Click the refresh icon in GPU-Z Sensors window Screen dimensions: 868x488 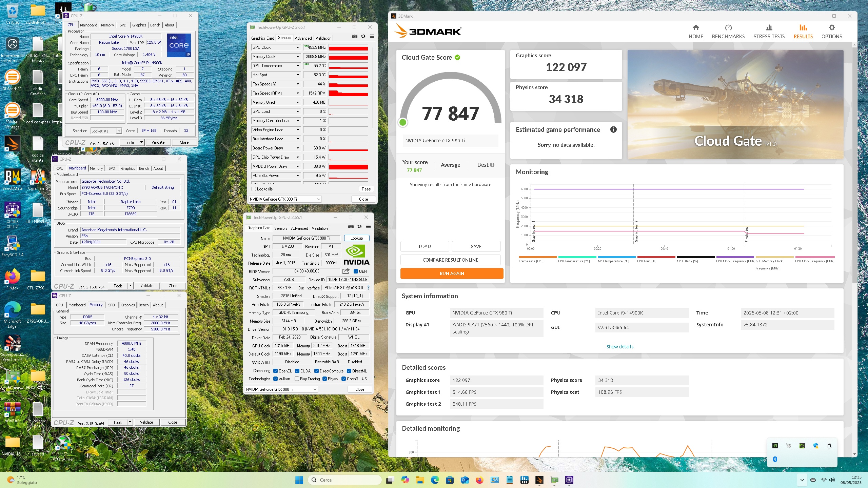pos(363,37)
